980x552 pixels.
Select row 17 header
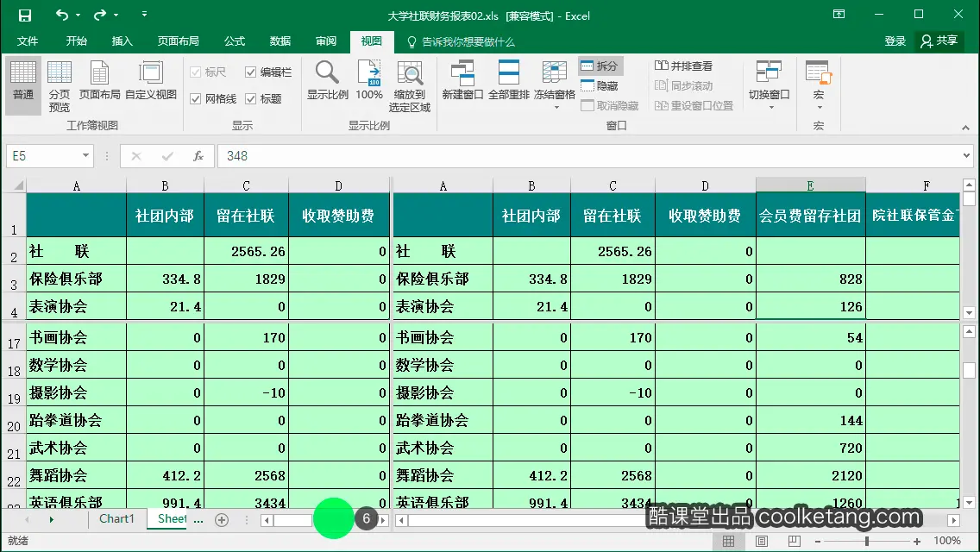[x=14, y=338]
